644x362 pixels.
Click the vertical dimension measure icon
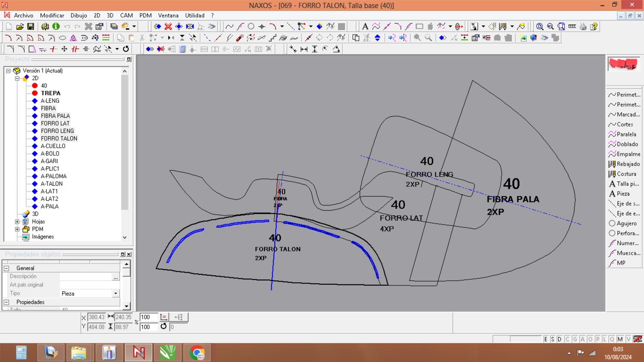pyautogui.click(x=315, y=49)
